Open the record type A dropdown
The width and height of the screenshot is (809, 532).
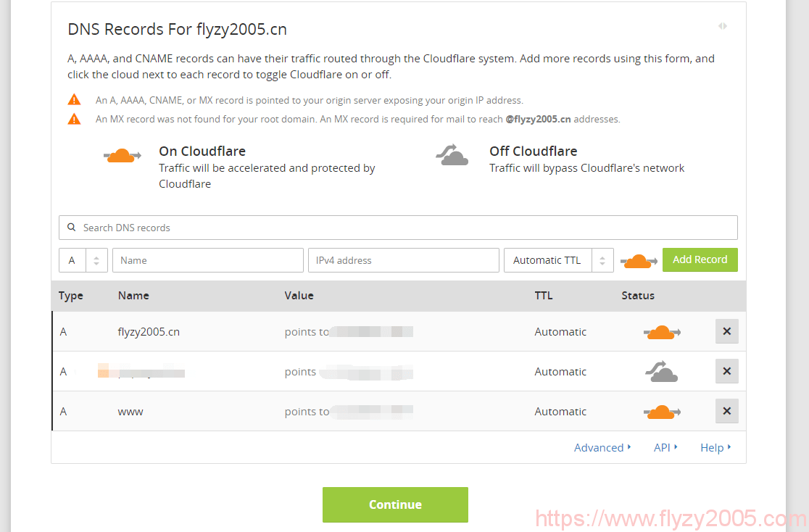(83, 260)
